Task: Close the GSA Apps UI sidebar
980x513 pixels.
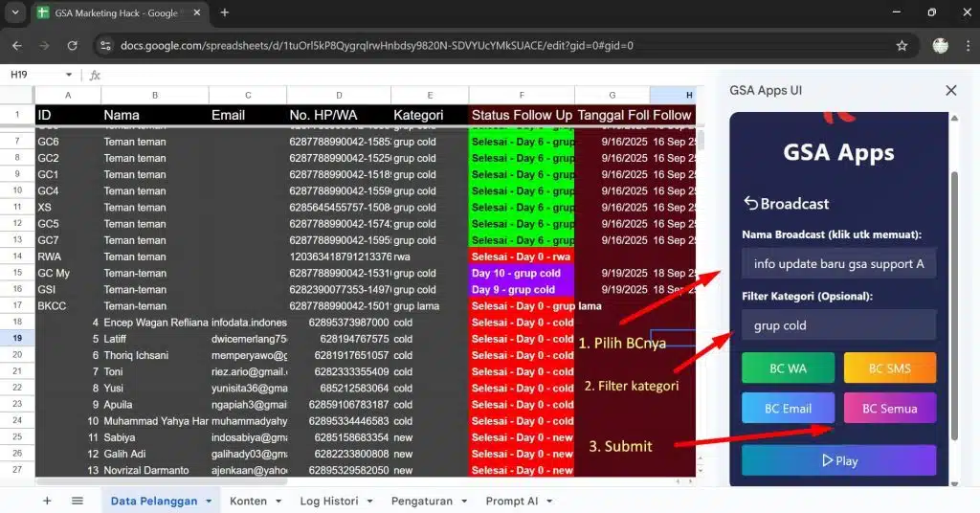Action: 951,91
